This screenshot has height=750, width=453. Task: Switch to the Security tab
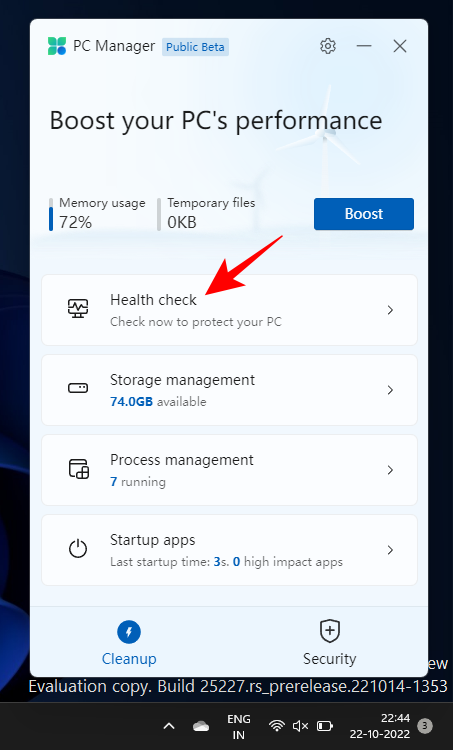point(330,643)
